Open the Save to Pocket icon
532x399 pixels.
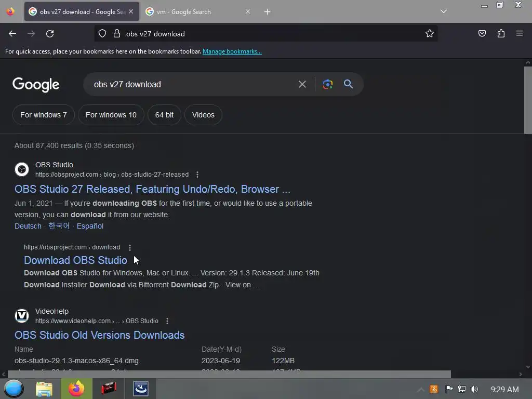click(482, 33)
